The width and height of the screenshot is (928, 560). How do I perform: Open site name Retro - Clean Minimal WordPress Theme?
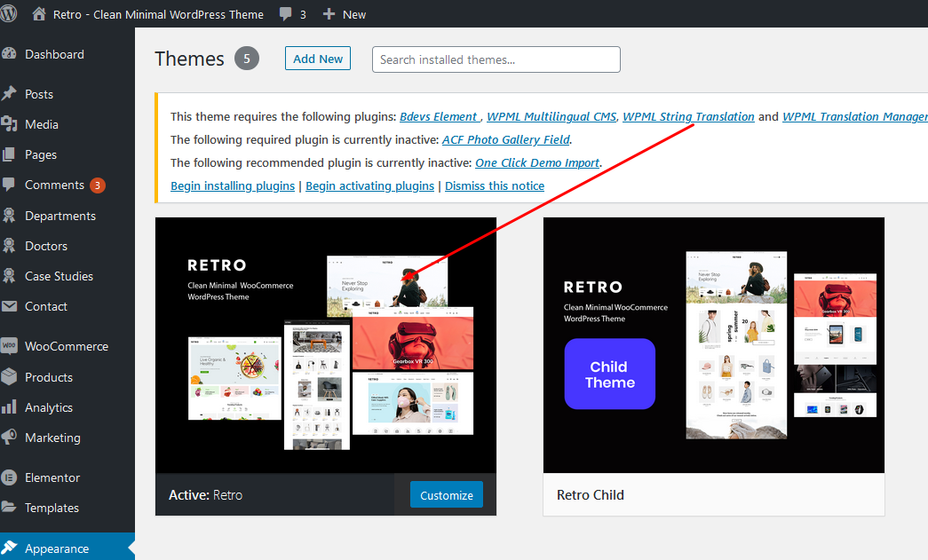[158, 15]
